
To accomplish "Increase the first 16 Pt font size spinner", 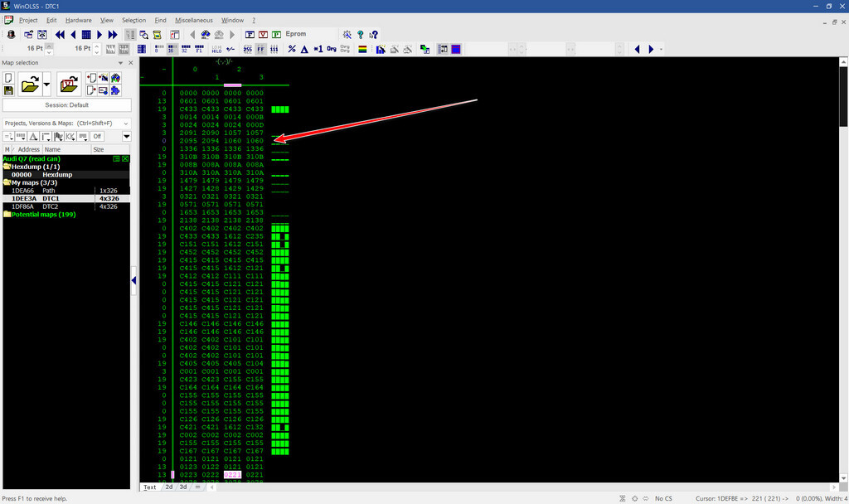I will click(49, 46).
